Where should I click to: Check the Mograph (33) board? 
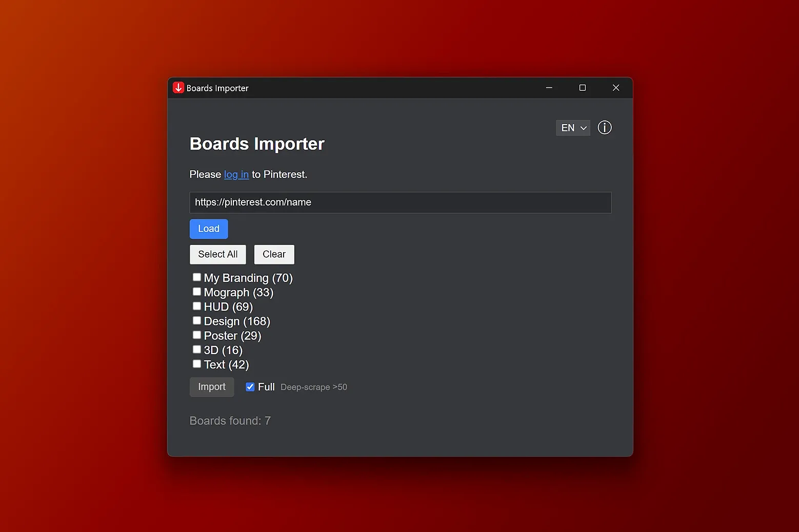tap(197, 292)
